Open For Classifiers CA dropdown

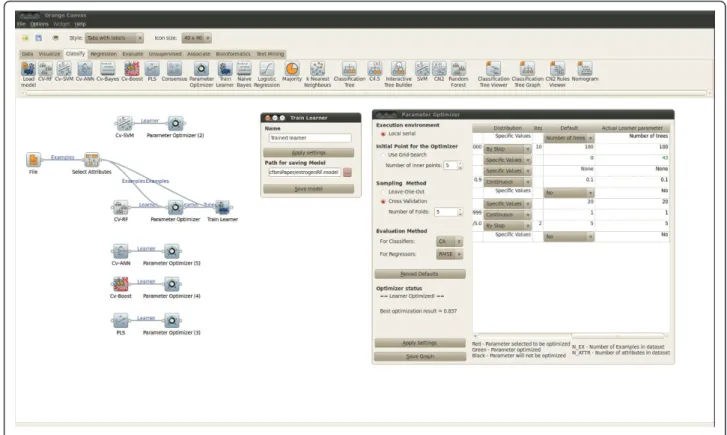coord(449,242)
